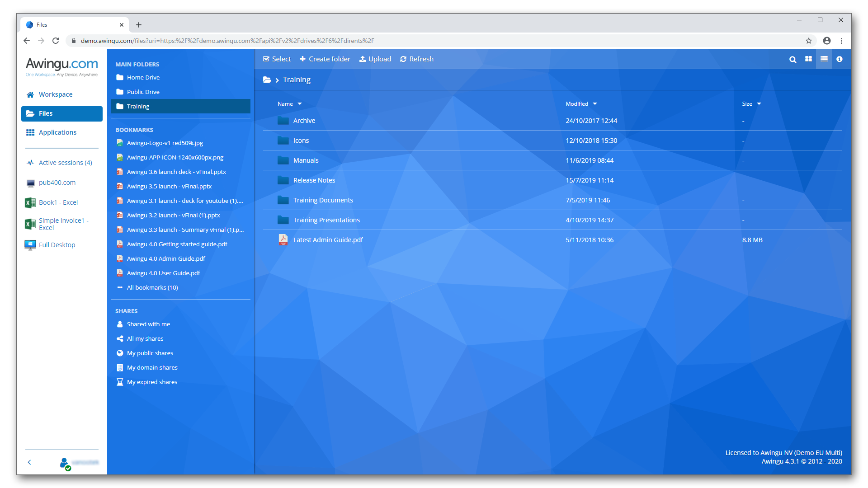Collapse the left sidebar
Image resolution: width=868 pixels, height=488 pixels.
[29, 462]
